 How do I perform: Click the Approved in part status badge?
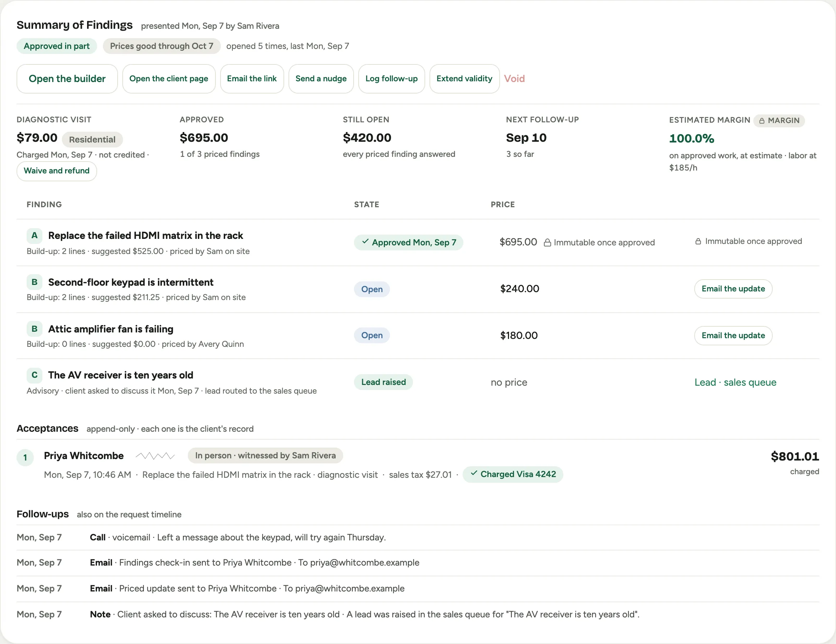tap(56, 46)
